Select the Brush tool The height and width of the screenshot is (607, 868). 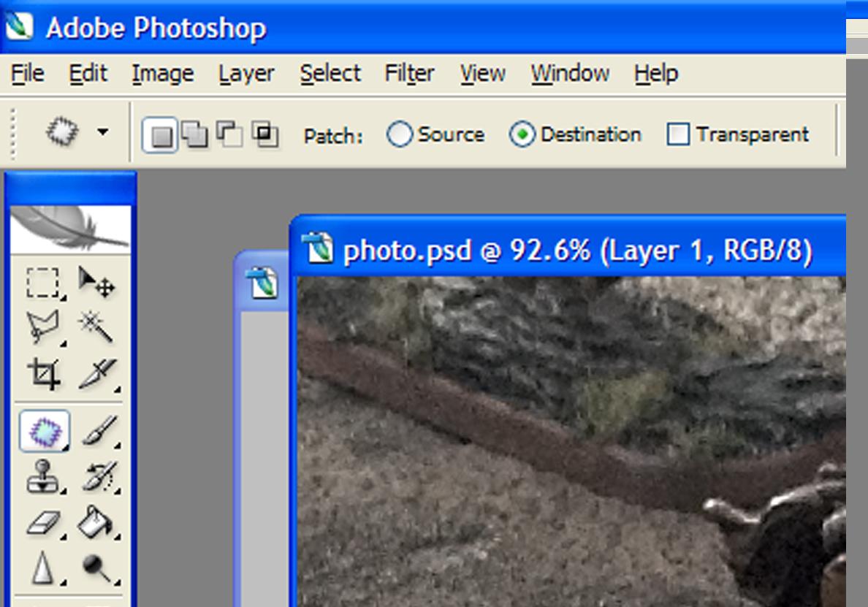99,431
